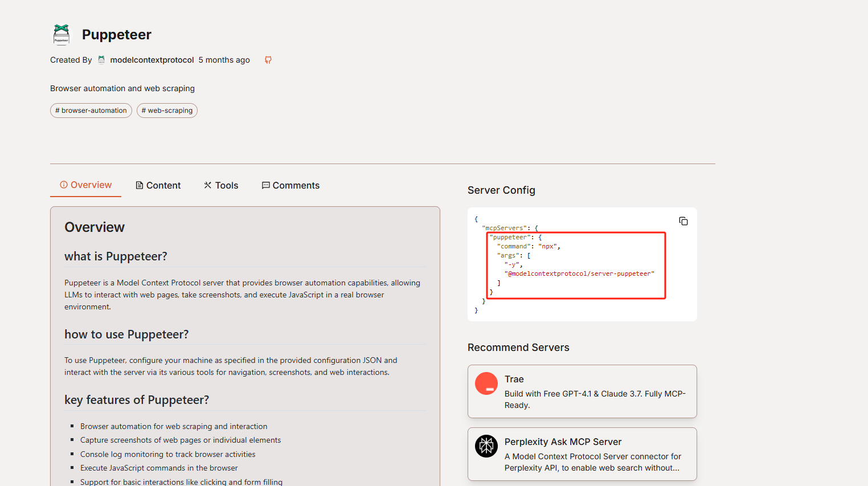Click the 'how to use Puppeteer?' heading
The height and width of the screenshot is (486, 868).
coord(126,334)
